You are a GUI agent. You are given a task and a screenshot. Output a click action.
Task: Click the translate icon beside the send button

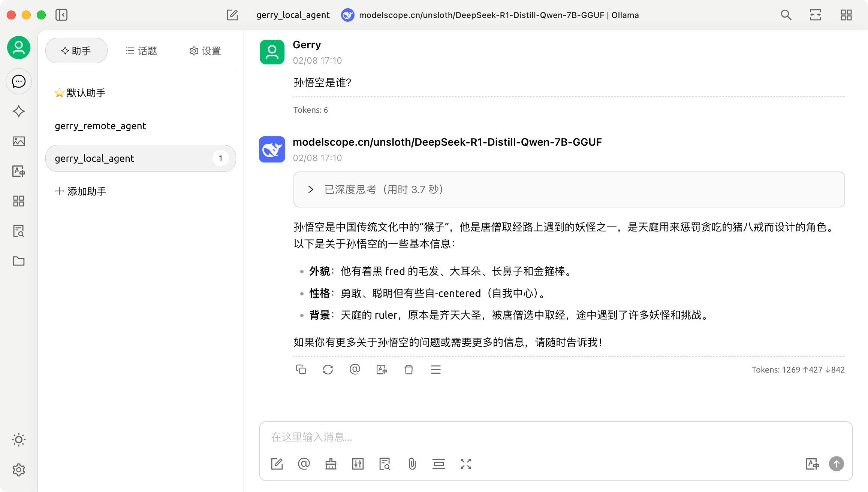(x=812, y=464)
